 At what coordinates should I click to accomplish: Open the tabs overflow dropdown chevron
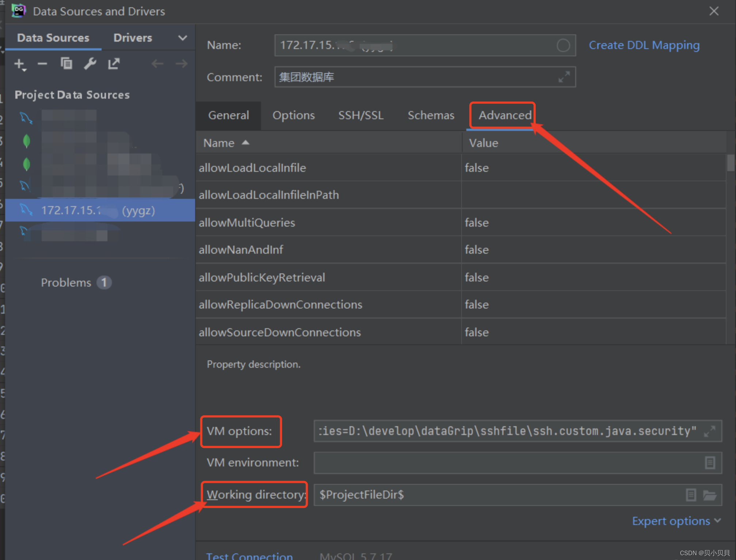[x=182, y=38]
